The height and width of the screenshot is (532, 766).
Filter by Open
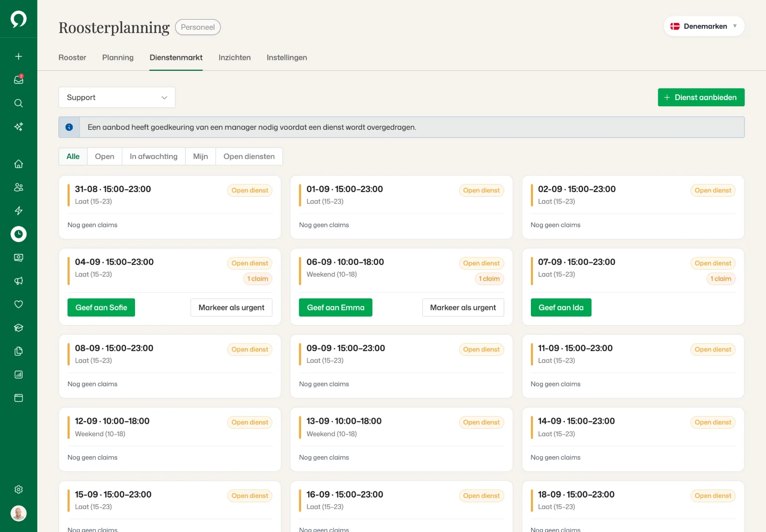click(x=104, y=157)
